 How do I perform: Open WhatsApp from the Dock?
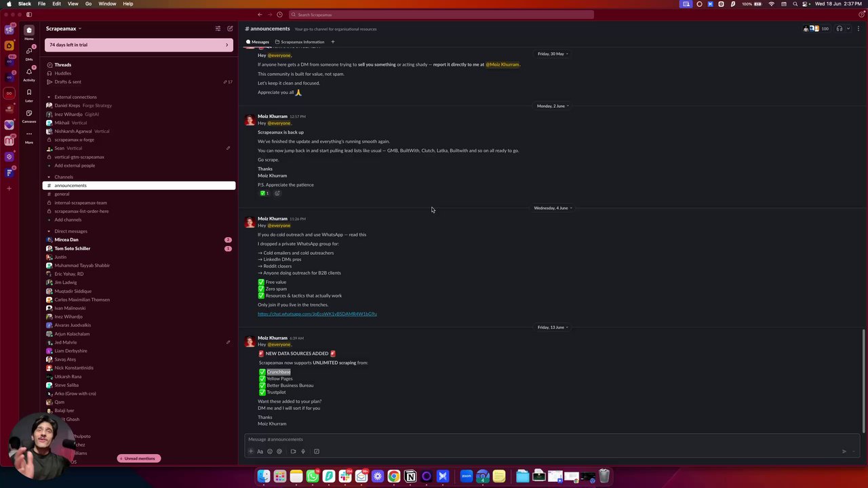[x=313, y=476]
